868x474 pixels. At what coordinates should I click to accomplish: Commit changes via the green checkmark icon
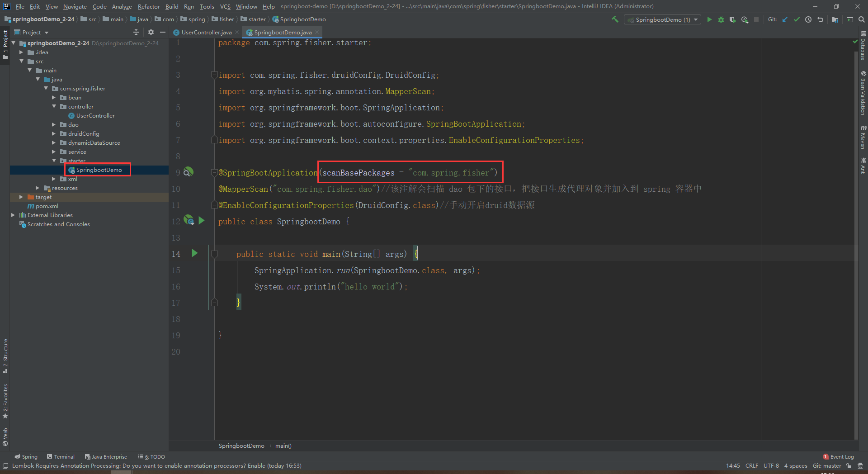[797, 19]
